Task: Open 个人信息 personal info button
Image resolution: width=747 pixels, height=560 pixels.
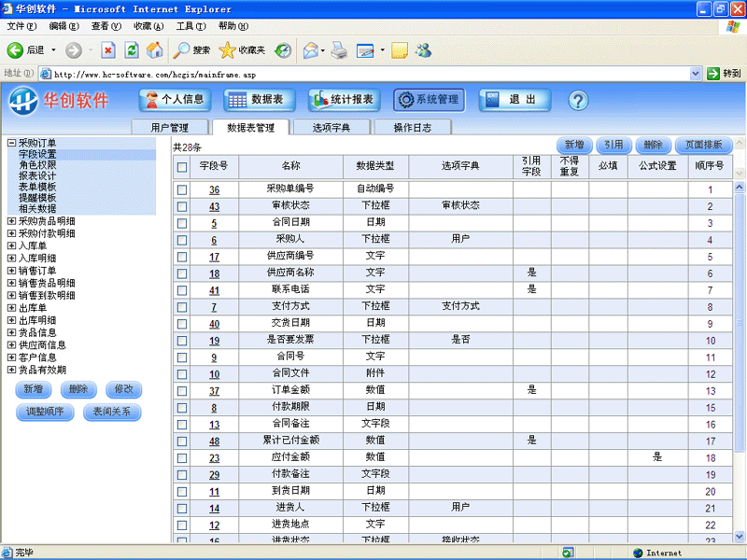Action: pos(175,100)
